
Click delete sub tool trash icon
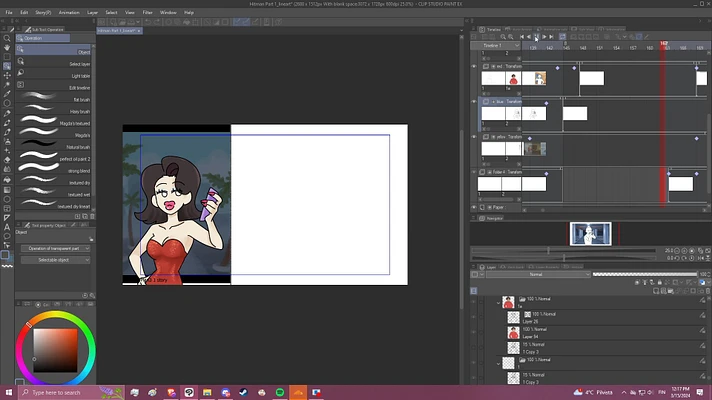(x=92, y=217)
